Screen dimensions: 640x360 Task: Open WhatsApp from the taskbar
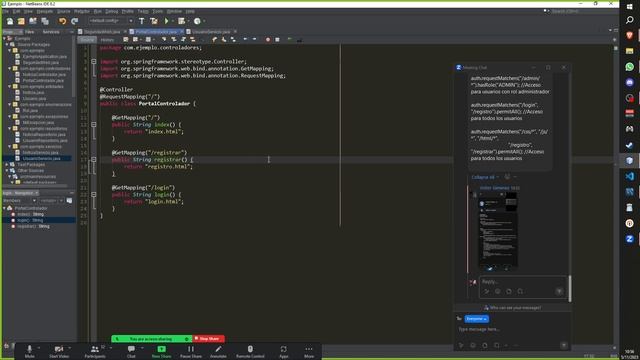point(629,67)
